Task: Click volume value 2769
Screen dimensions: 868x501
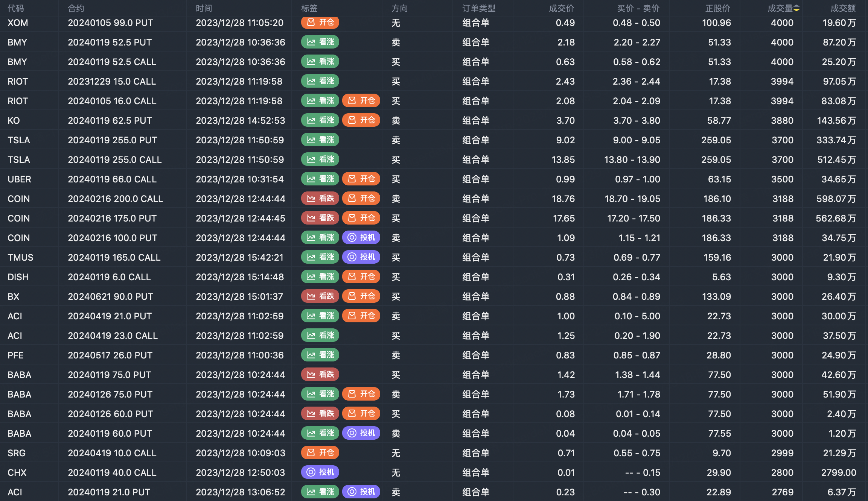Action: (782, 492)
